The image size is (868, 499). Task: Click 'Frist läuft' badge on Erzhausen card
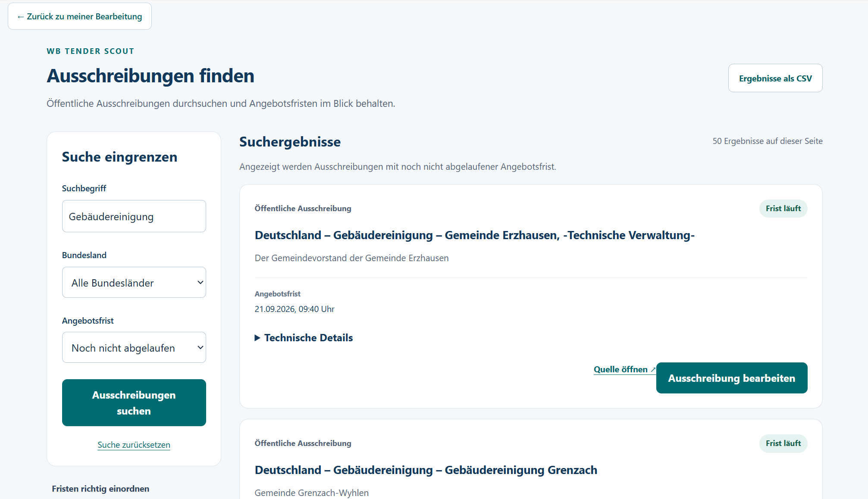point(783,209)
